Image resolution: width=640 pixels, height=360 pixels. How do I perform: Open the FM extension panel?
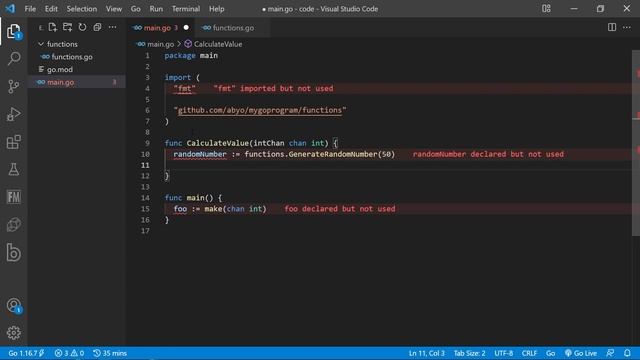pyautogui.click(x=13, y=197)
